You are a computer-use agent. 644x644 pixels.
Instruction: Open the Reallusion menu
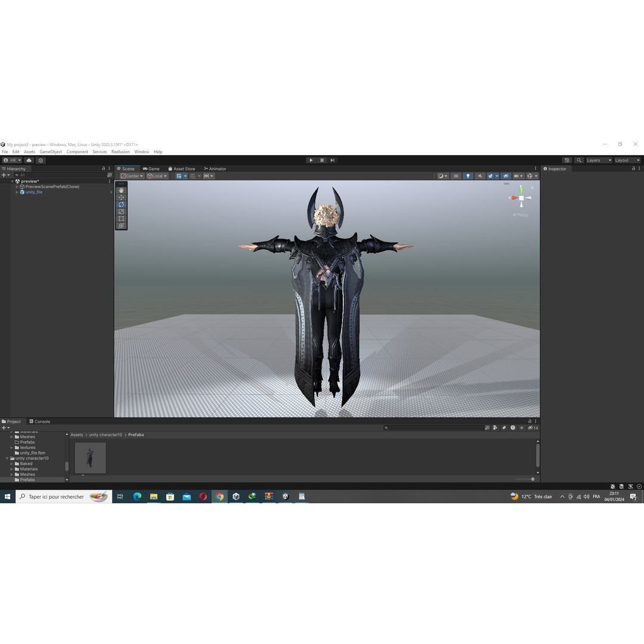tap(120, 151)
